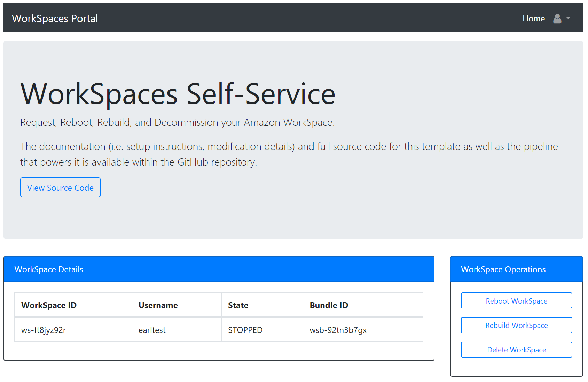Click the WorkSpace Details panel header
The width and height of the screenshot is (588, 382).
tap(219, 269)
